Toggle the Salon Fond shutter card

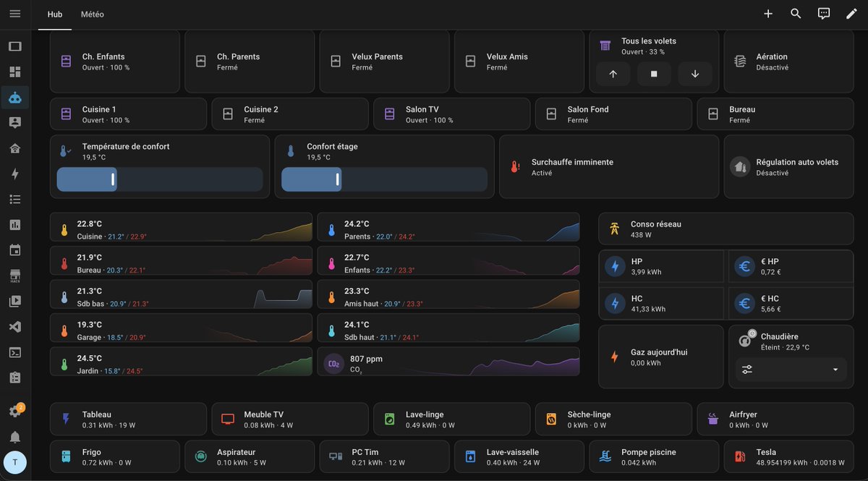pos(613,114)
